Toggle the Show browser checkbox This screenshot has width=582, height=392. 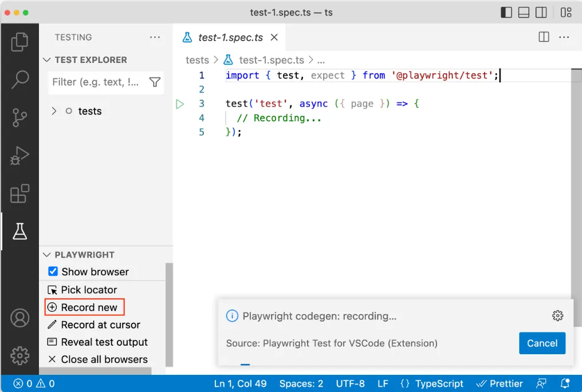[53, 272]
